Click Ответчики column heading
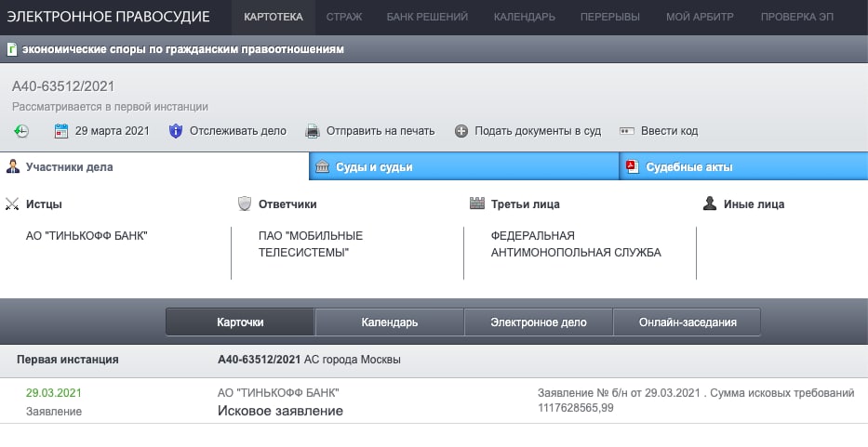Viewport: 868px width, 447px height. tap(287, 204)
